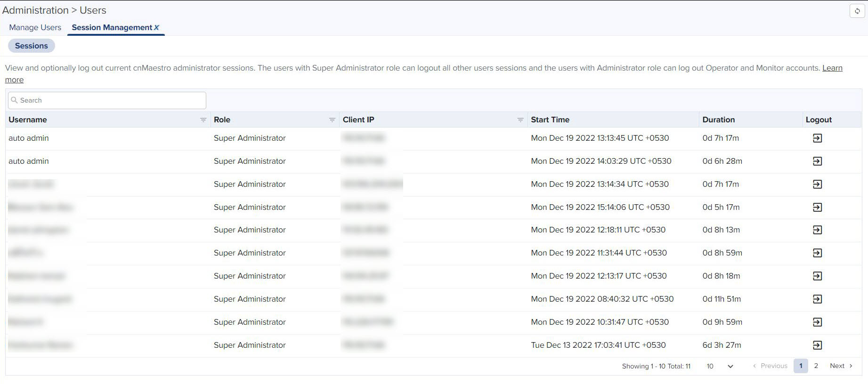868x384 pixels.
Task: Log out the session started at 15:14:06
Action: click(x=817, y=208)
